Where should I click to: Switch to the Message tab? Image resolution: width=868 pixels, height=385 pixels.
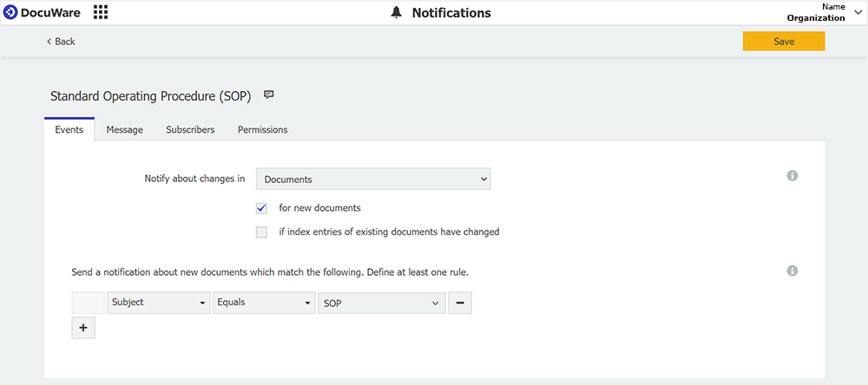(124, 130)
